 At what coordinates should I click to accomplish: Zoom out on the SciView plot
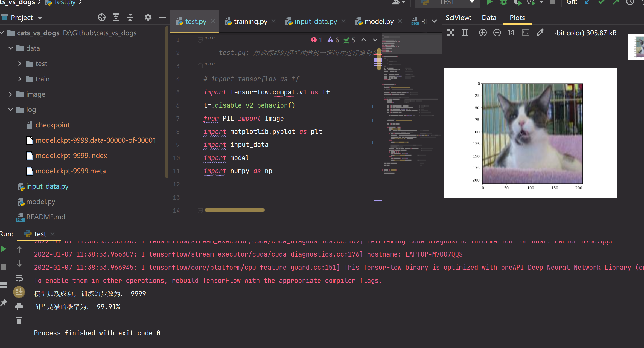pyautogui.click(x=497, y=33)
